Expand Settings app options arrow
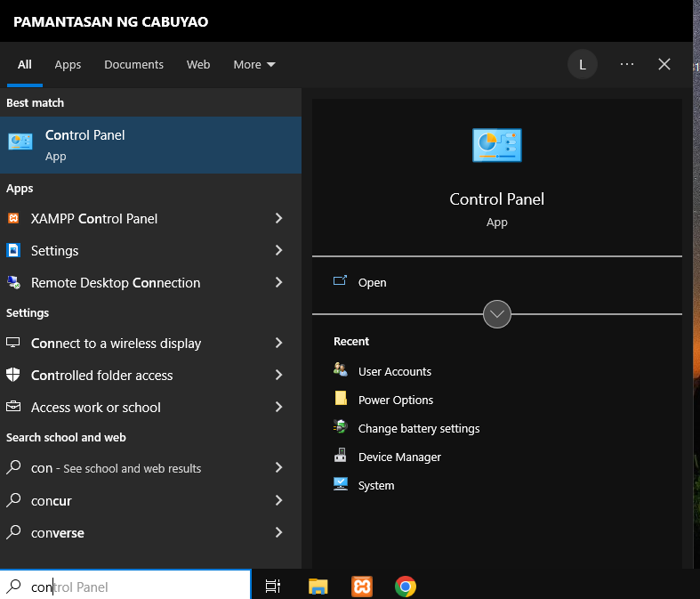This screenshot has height=599, width=700. [279, 250]
